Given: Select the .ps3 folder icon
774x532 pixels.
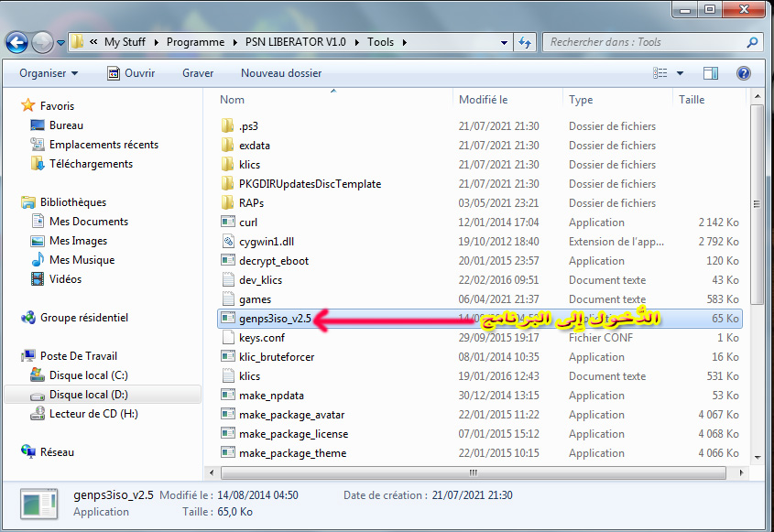Looking at the screenshot, I should pyautogui.click(x=229, y=126).
